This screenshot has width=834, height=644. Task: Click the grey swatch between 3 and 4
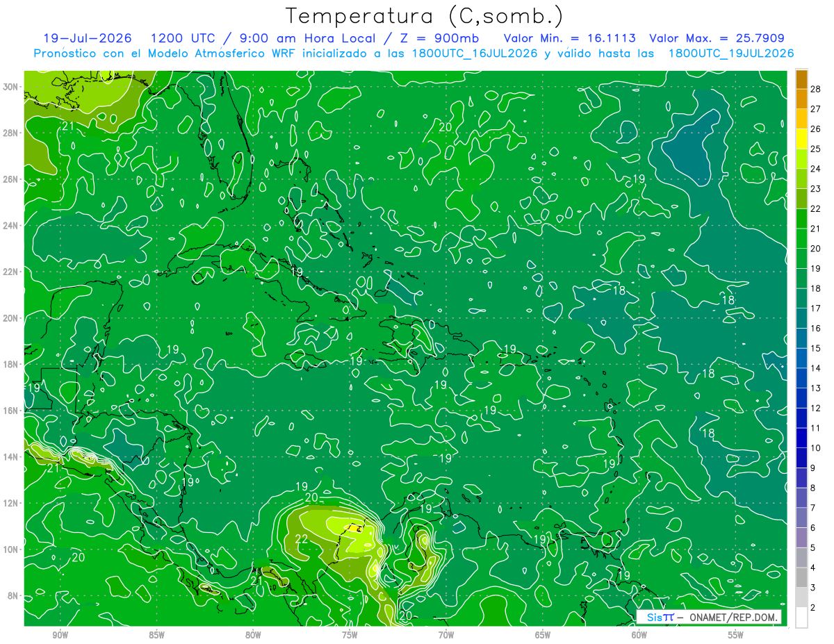click(x=801, y=577)
